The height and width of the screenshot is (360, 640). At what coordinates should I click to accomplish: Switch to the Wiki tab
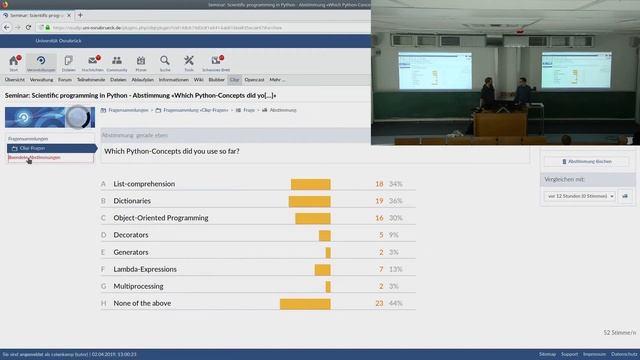pos(198,80)
